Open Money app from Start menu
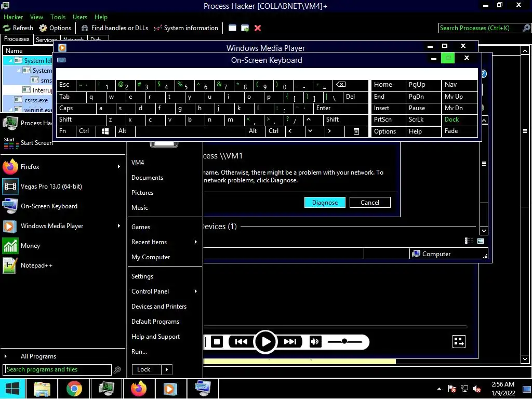This screenshot has height=399, width=532. pos(63,246)
